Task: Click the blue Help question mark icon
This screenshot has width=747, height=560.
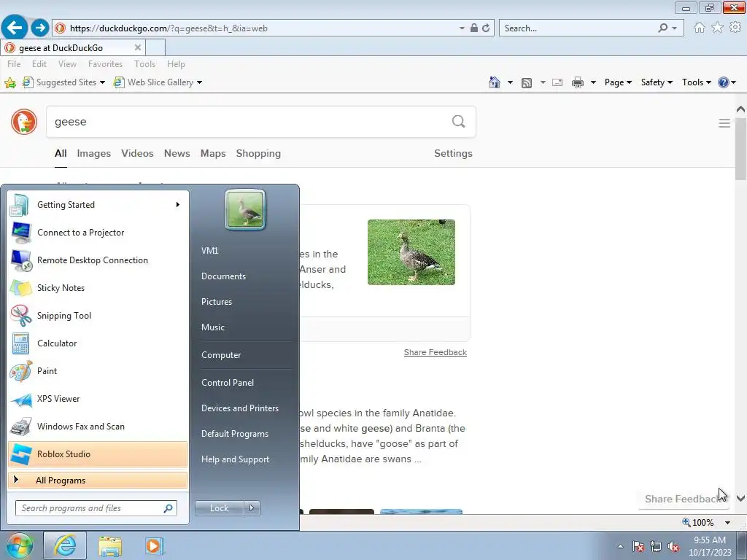Action: click(723, 82)
